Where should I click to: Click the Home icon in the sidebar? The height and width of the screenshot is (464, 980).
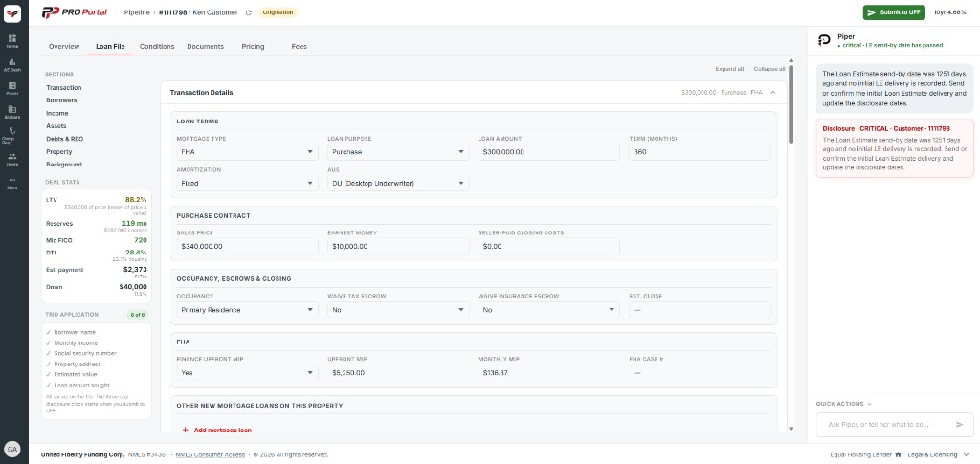(x=12, y=41)
